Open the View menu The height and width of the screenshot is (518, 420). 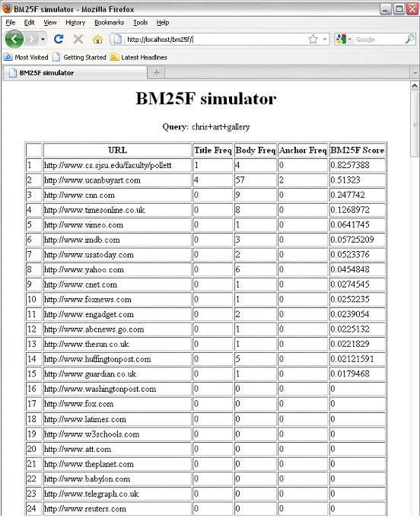point(50,23)
